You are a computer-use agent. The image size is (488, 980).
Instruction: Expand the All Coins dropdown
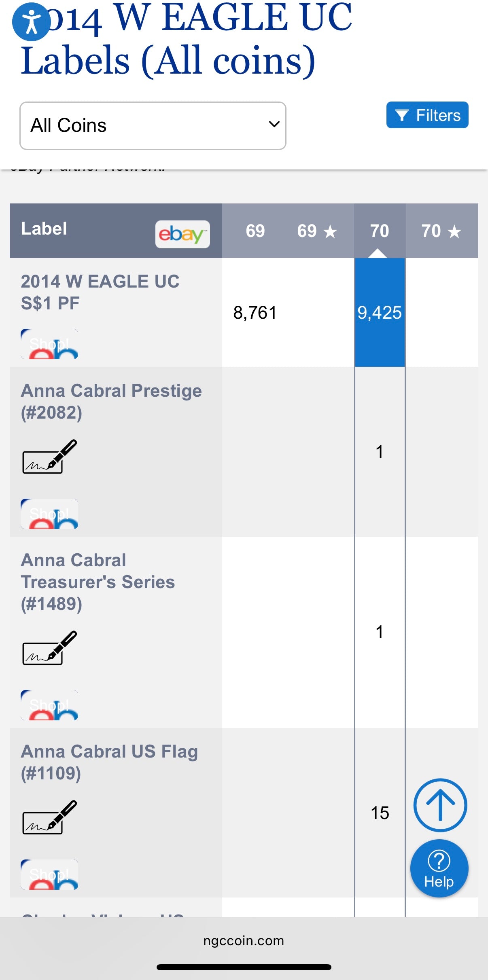tap(153, 126)
